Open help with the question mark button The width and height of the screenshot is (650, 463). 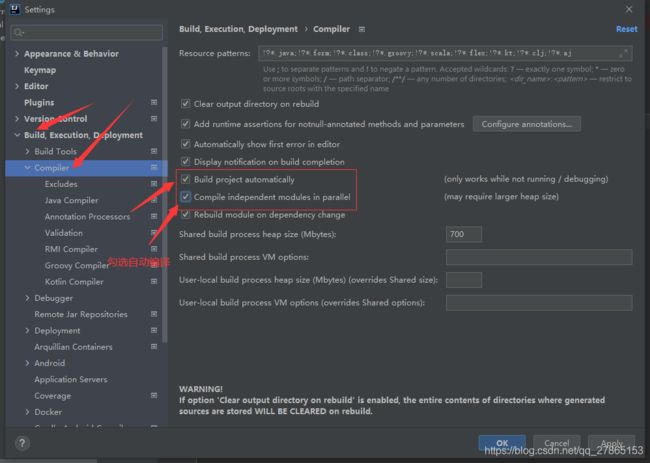point(22,443)
